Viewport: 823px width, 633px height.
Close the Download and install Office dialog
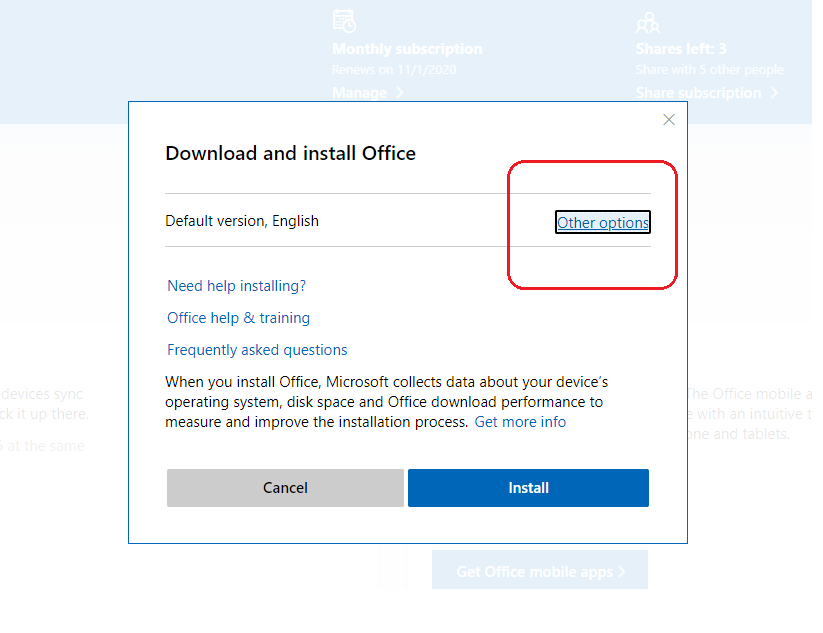coord(669,120)
